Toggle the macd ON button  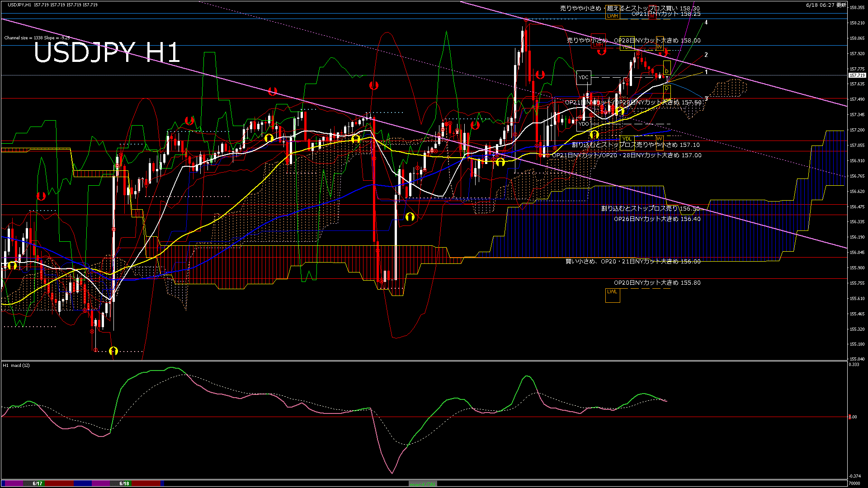(x=423, y=484)
